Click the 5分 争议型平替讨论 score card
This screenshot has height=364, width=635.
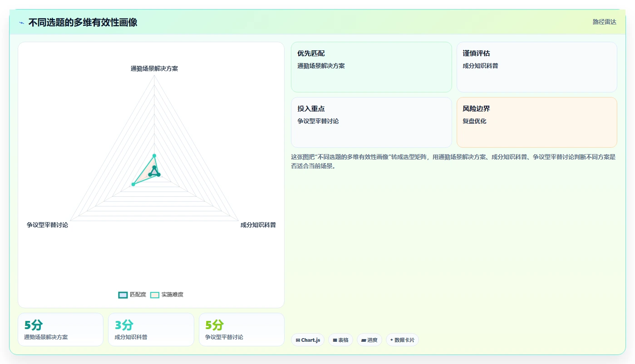(x=241, y=330)
